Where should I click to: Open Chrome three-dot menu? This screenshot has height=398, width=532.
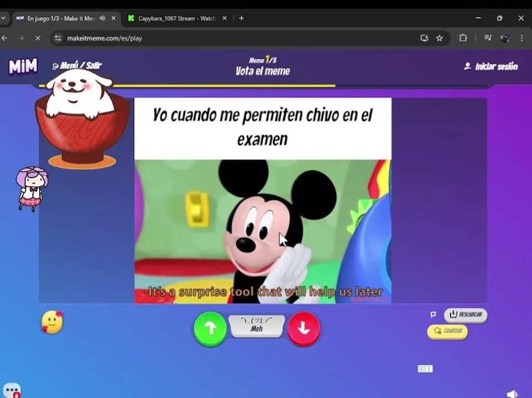point(521,38)
